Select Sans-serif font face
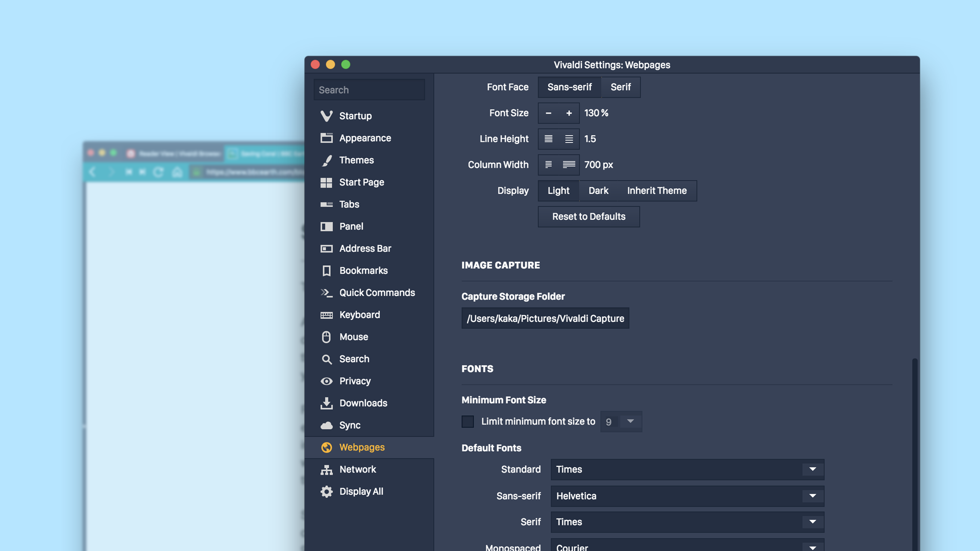Viewport: 980px width, 551px height. [570, 87]
